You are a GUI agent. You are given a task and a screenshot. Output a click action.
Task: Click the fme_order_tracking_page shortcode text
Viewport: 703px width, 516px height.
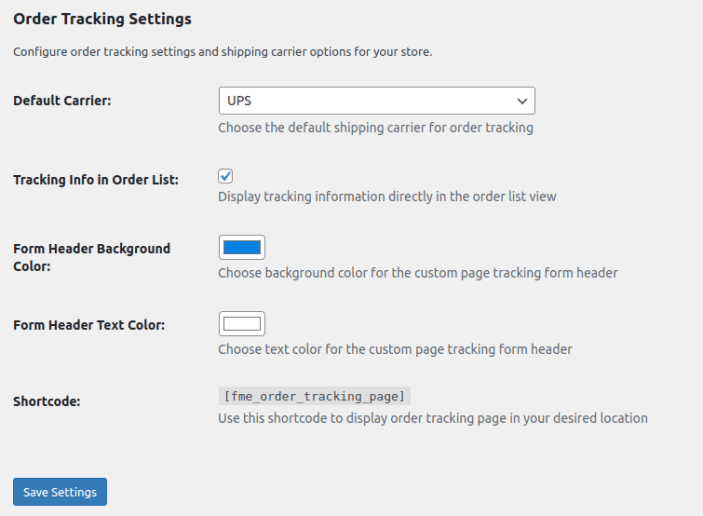[314, 396]
